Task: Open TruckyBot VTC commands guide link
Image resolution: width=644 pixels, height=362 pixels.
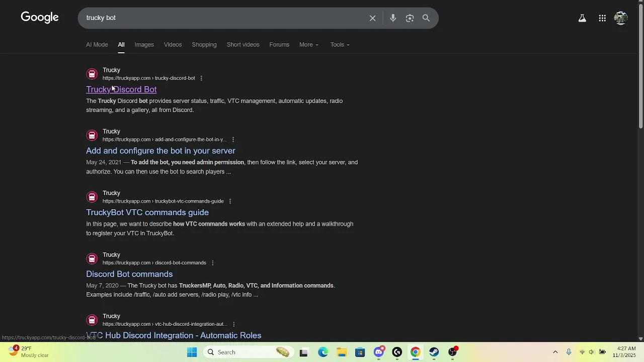Action: pos(147,213)
